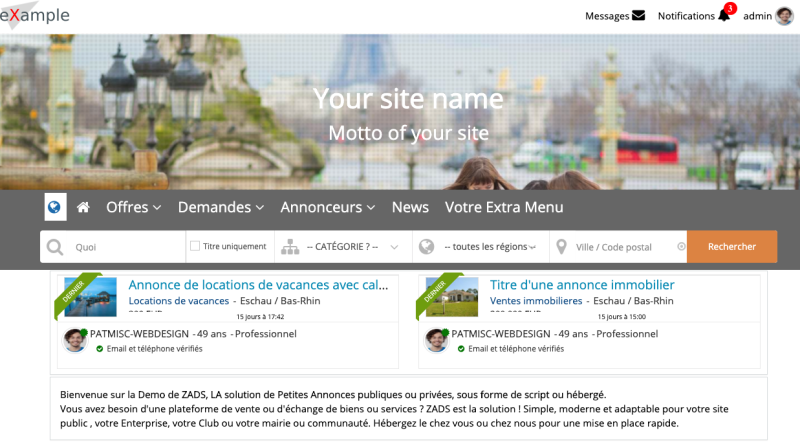The height and width of the screenshot is (446, 800).
Task: Select 'Votre Extra Menu' item
Action: tap(504, 207)
